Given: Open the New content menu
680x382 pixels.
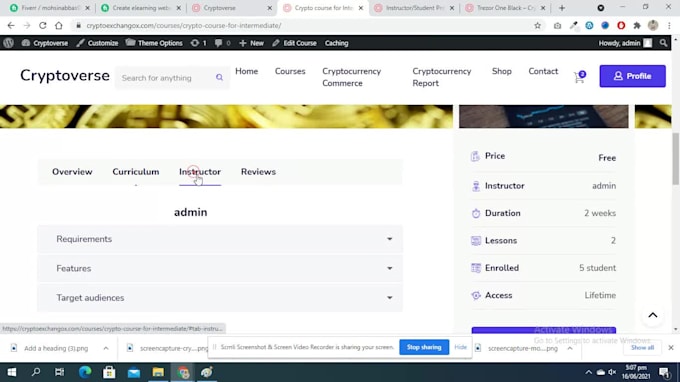Looking at the screenshot, I should pyautogui.click(x=251, y=43).
